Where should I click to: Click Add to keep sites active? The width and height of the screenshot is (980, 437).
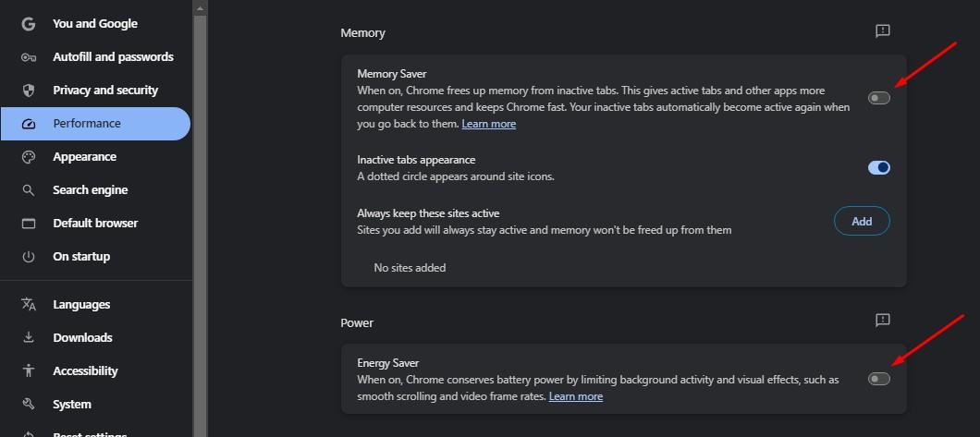click(x=862, y=222)
